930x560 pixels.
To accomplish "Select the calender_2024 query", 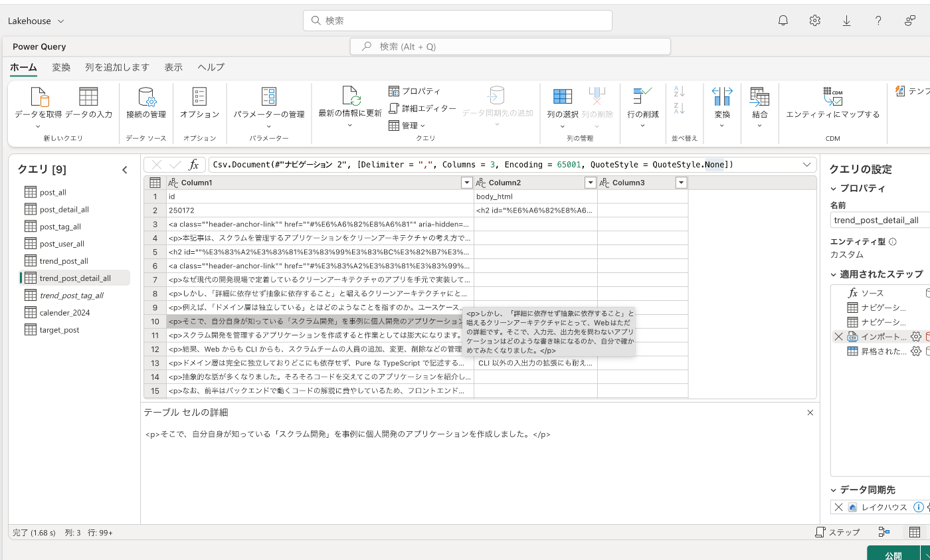I will (x=64, y=312).
